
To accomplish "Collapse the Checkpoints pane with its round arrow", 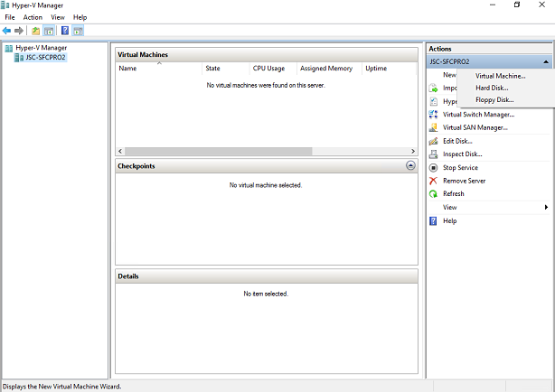I will (x=410, y=165).
